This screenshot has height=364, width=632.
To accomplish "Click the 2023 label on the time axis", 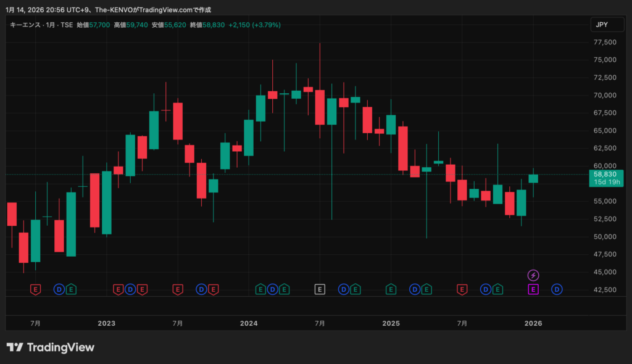I will click(x=107, y=323).
